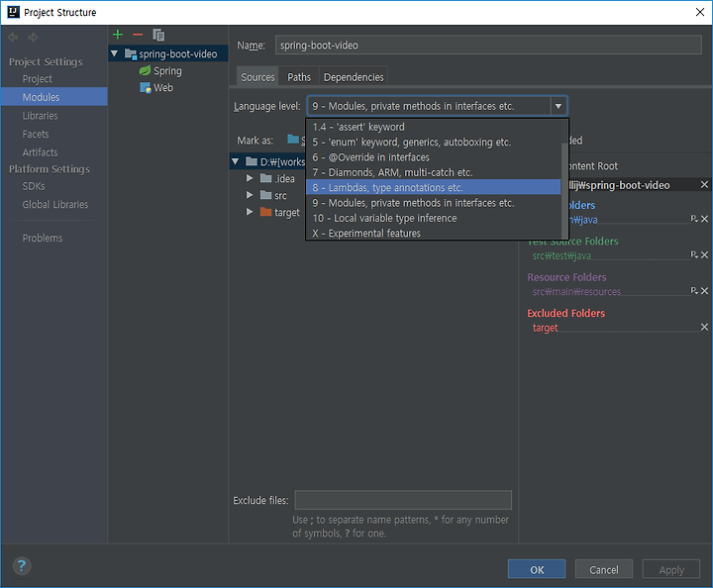
Task: Expand the .idea folder node
Action: coord(250,178)
